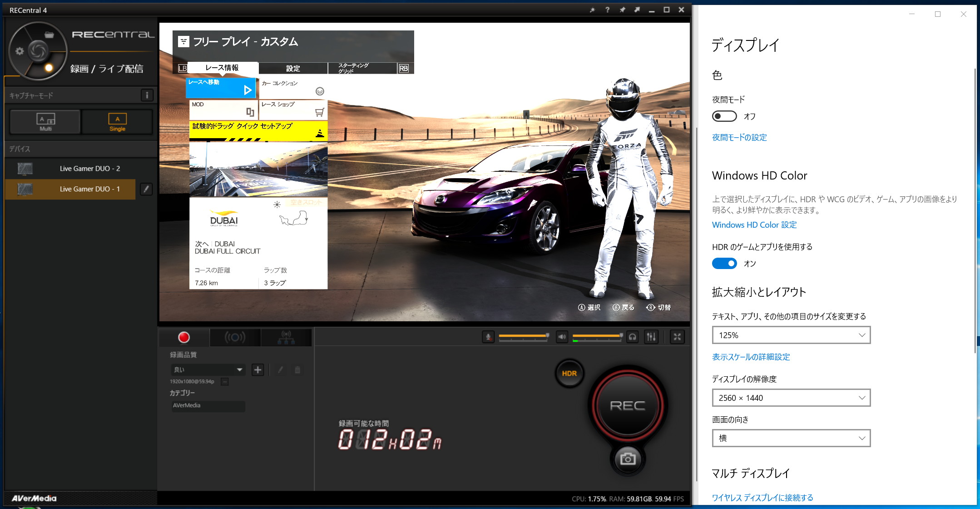Click the game preview thumbnail of Dubai track
Screen dimensions: 980x509
click(x=258, y=170)
